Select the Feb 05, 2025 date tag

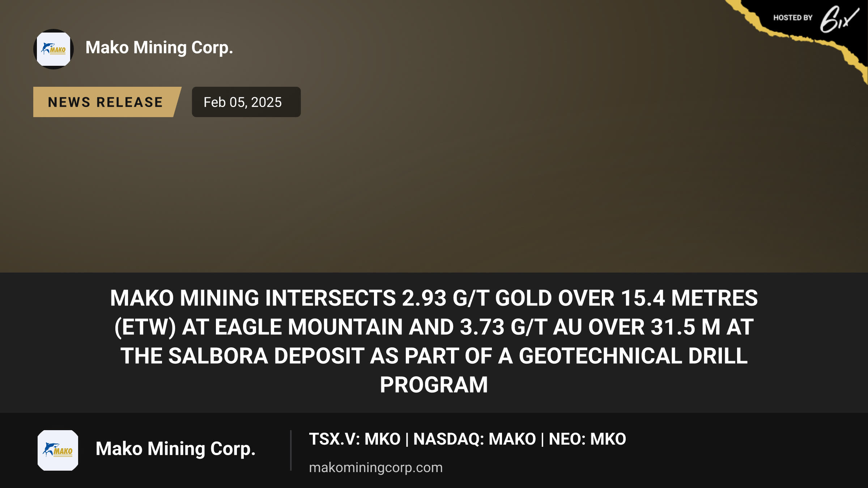[x=246, y=102]
